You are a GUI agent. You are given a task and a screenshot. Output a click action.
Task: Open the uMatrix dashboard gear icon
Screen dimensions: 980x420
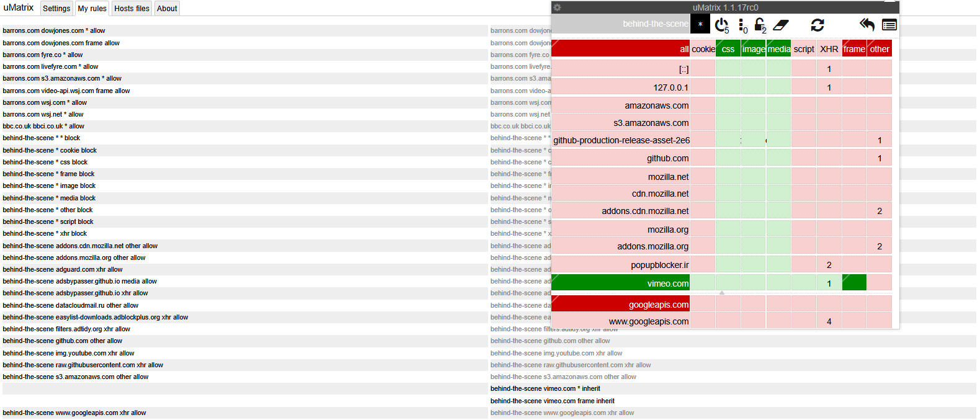557,7
